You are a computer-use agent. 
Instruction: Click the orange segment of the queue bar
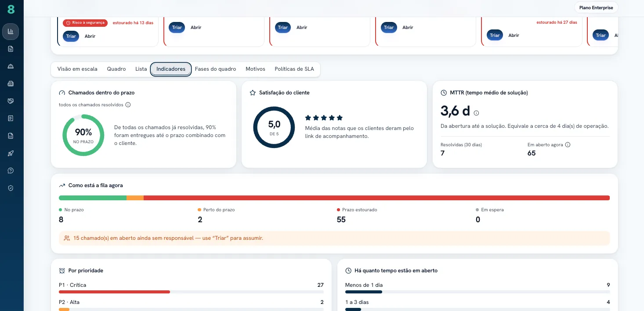point(135,198)
